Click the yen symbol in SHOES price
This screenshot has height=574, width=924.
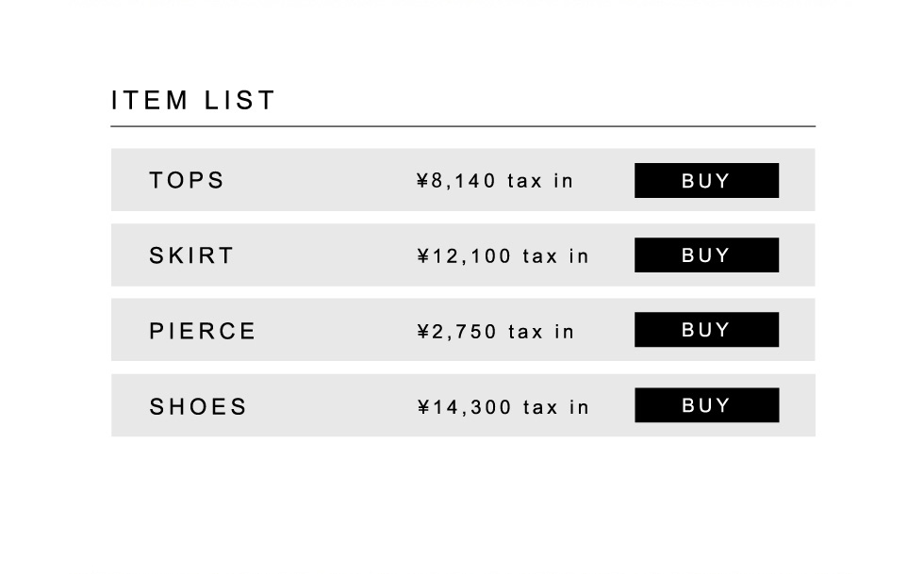[x=423, y=407]
